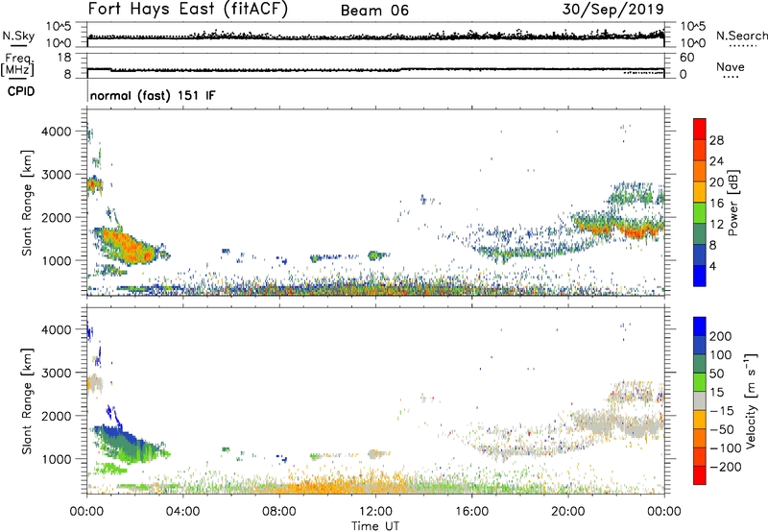Click the 'Beam 06' label

pyautogui.click(x=374, y=11)
